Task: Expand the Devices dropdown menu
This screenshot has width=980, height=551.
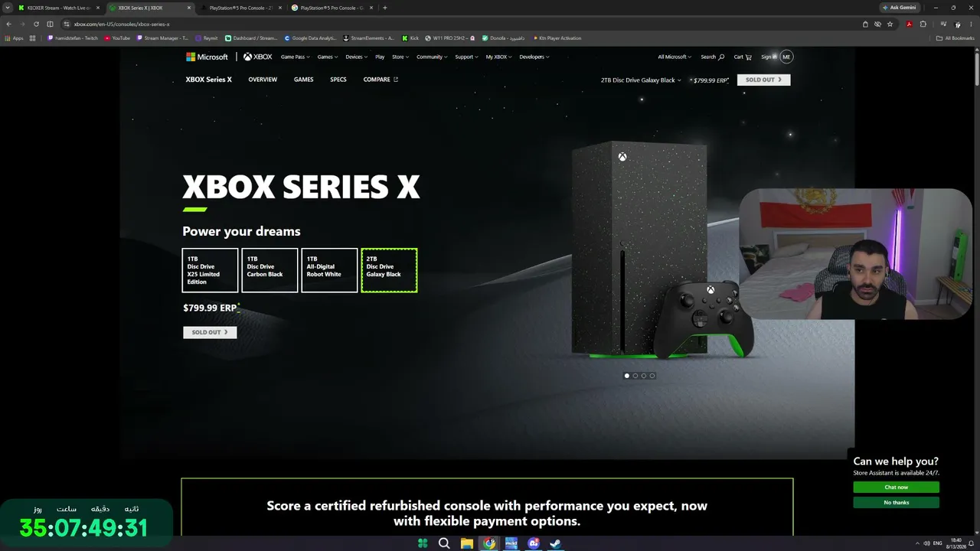Action: (x=356, y=57)
